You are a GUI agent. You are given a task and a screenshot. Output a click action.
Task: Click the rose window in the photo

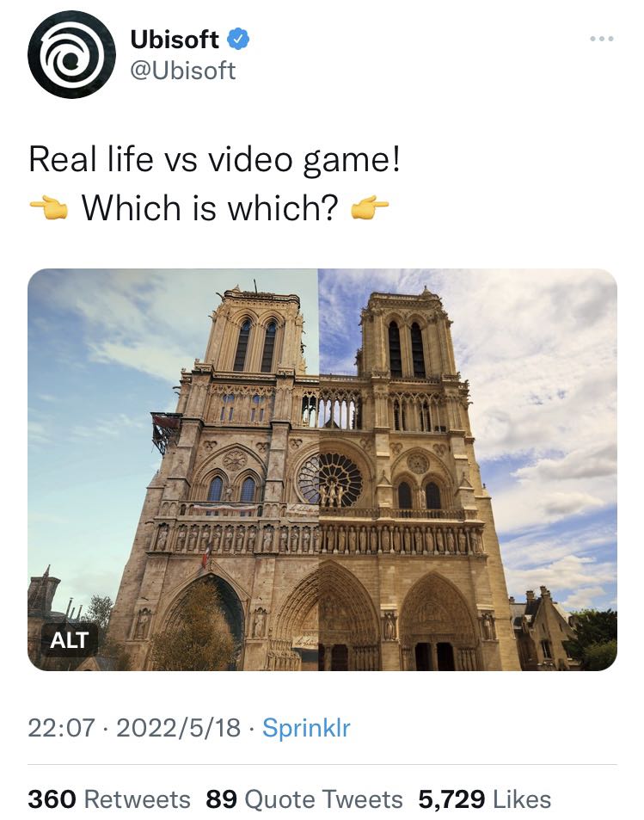coord(329,478)
